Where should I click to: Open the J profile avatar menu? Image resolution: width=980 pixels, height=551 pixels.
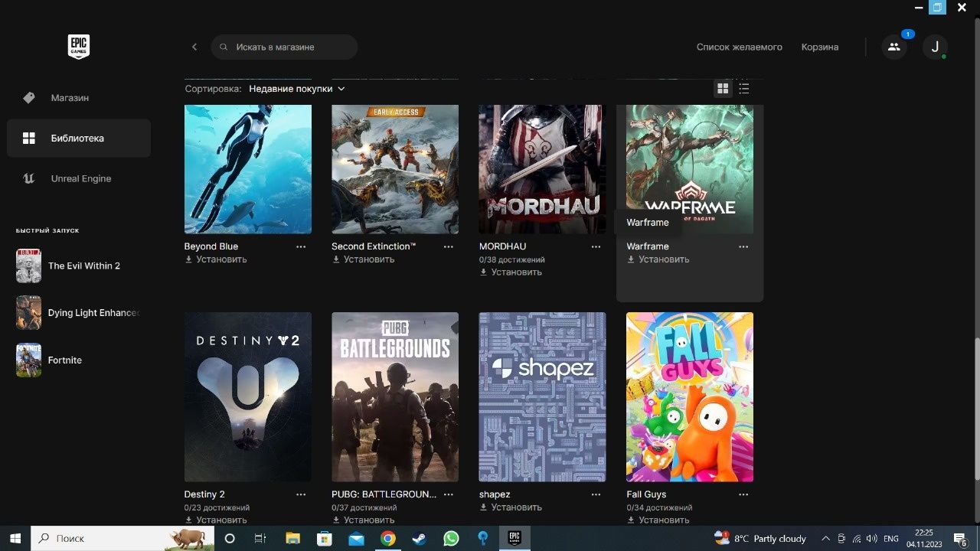[x=935, y=47]
